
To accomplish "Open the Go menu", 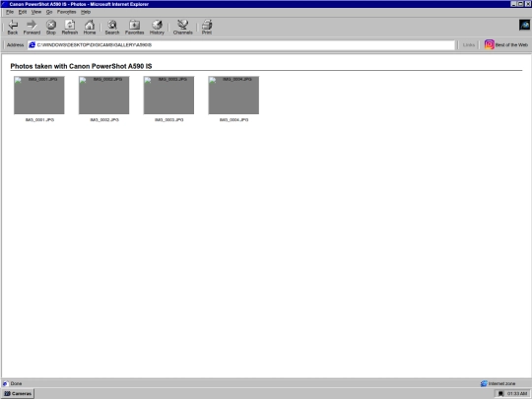I will click(x=49, y=12).
